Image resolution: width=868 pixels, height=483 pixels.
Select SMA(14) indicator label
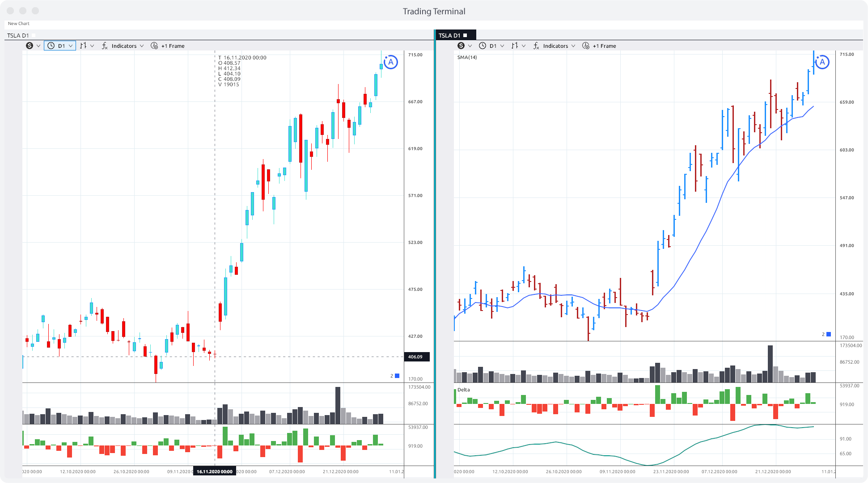point(467,57)
